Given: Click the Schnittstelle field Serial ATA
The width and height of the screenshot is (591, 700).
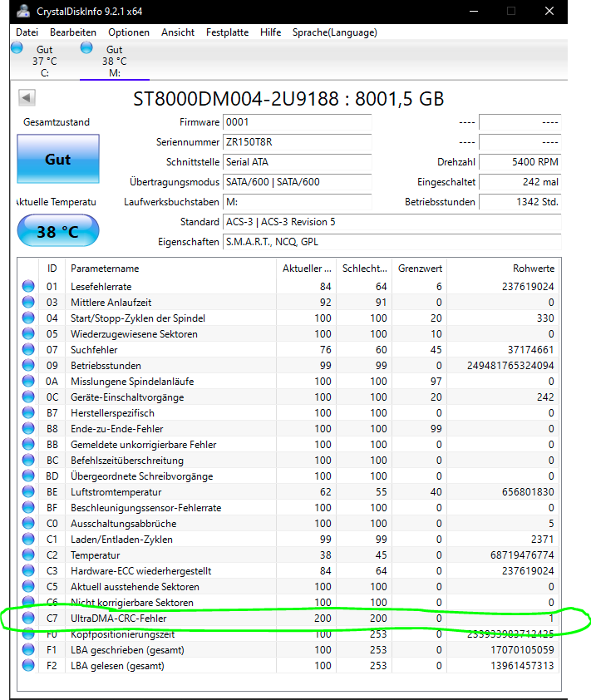Looking at the screenshot, I should [298, 162].
